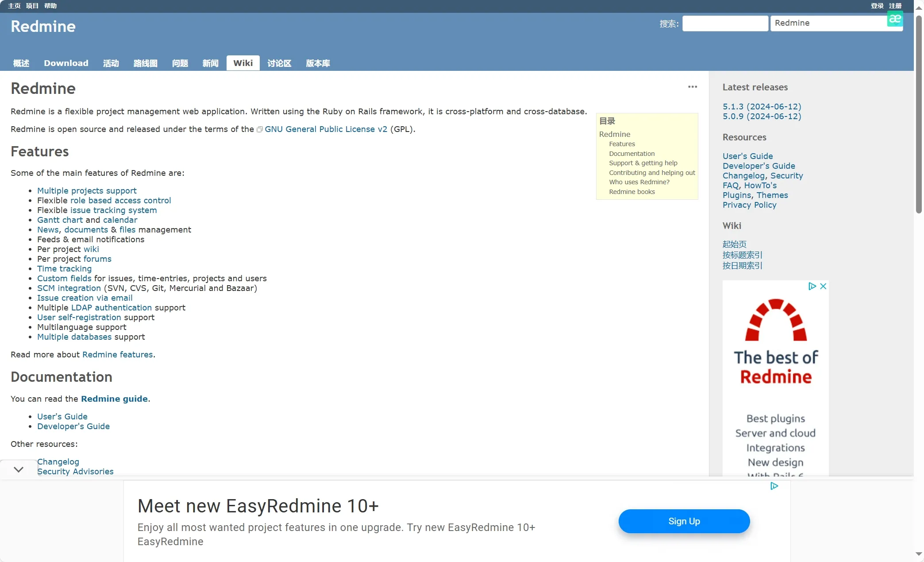Toggle the 项目 projects menu dropdown
924x562 pixels.
click(31, 6)
